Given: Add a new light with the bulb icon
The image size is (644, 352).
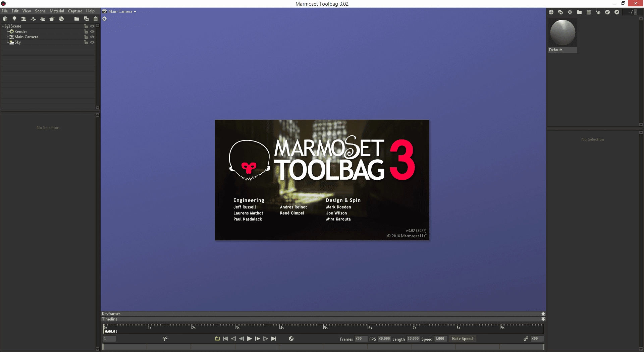Looking at the screenshot, I should (x=14, y=19).
